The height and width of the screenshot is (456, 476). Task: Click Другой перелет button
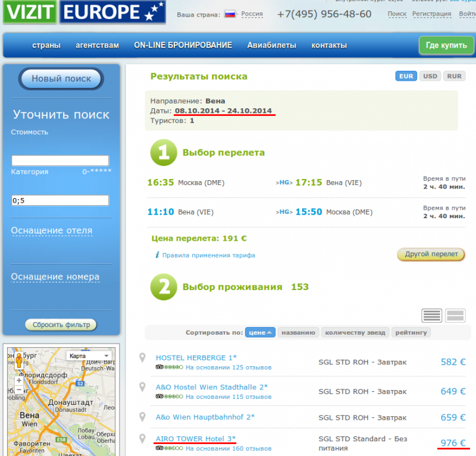tap(431, 254)
